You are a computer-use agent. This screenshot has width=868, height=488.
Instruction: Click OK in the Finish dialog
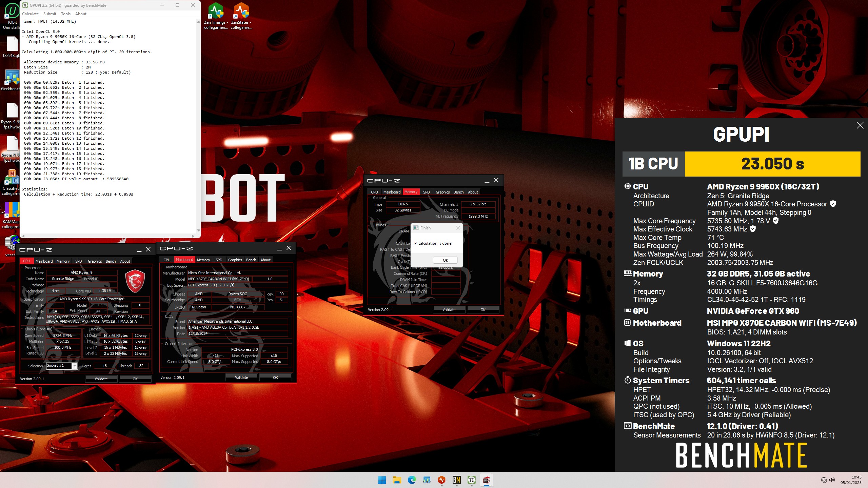pos(445,260)
